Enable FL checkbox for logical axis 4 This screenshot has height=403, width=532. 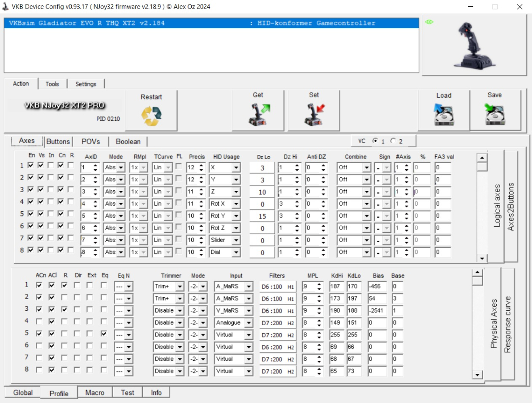tap(179, 203)
